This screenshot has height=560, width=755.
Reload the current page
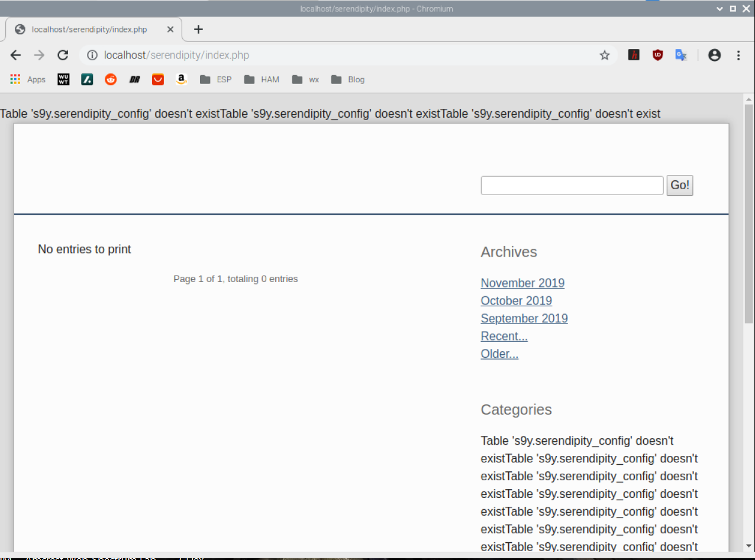point(63,55)
